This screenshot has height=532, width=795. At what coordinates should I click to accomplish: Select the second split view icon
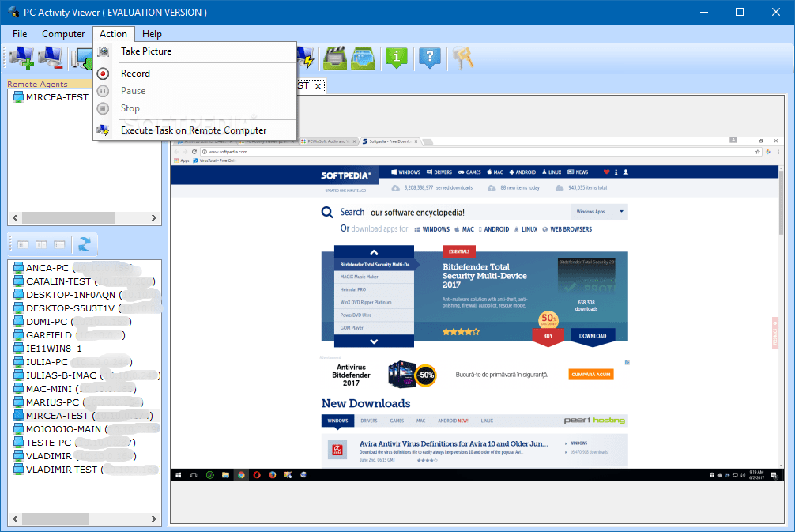point(41,245)
